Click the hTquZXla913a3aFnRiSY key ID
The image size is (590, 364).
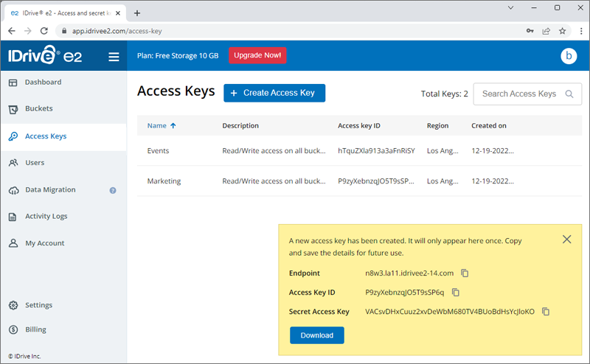(x=376, y=151)
